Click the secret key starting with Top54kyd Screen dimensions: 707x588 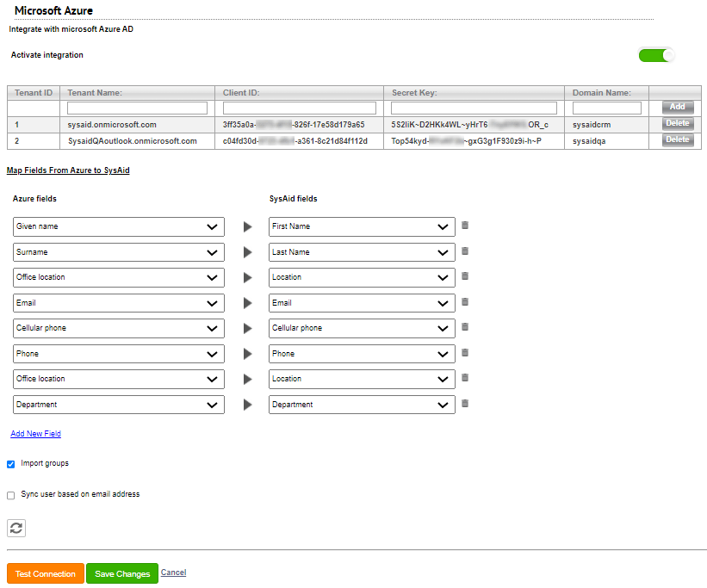(x=466, y=141)
